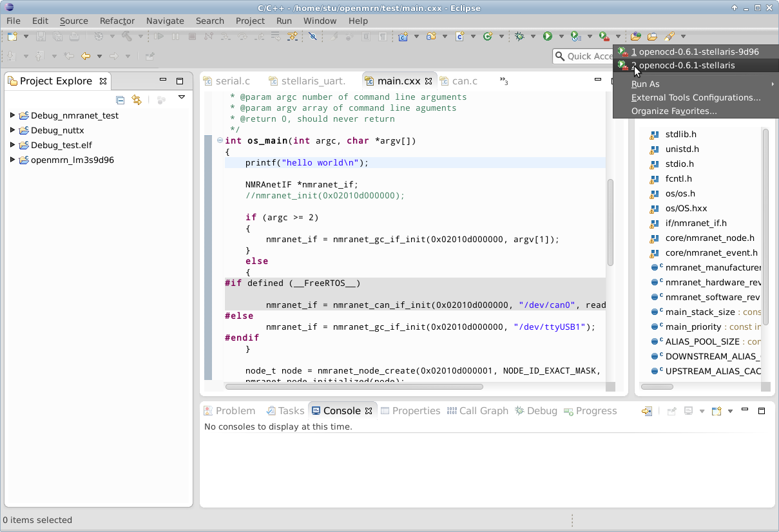Choose External Tools Configurations...
Screen dimensions: 779x532
click(x=696, y=98)
